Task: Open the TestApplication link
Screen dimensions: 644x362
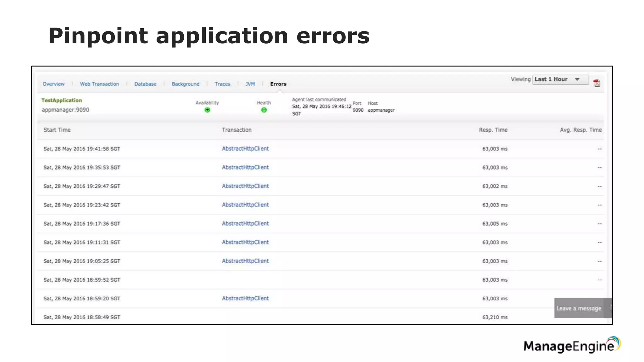Action: coord(62,100)
